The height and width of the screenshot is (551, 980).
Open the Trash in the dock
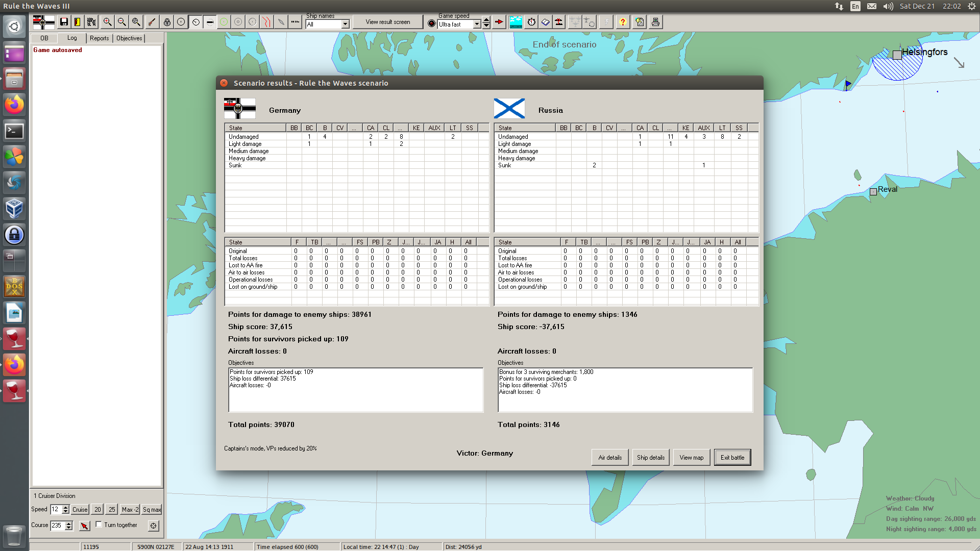(14, 537)
